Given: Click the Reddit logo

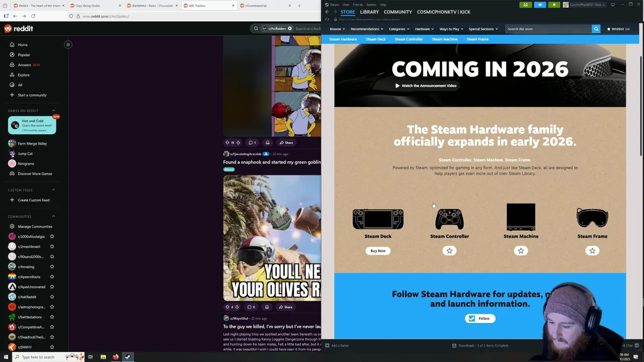Looking at the screenshot, I should pyautogui.click(x=19, y=29).
